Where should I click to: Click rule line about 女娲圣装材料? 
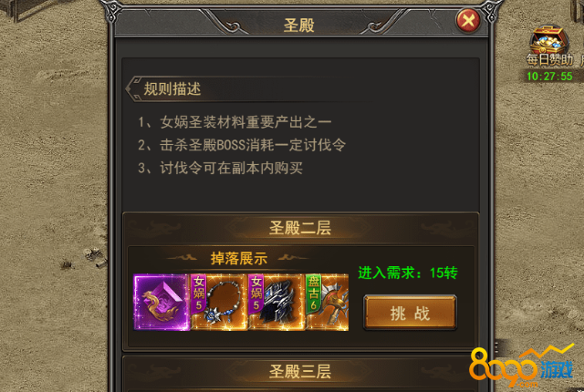235,122
